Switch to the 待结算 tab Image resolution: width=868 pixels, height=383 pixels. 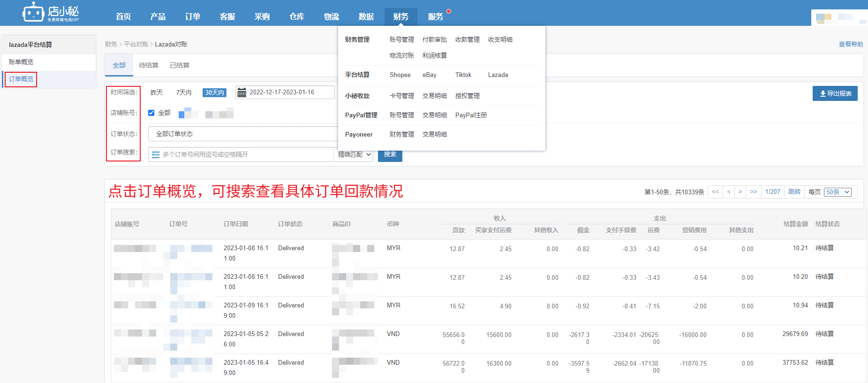(149, 65)
